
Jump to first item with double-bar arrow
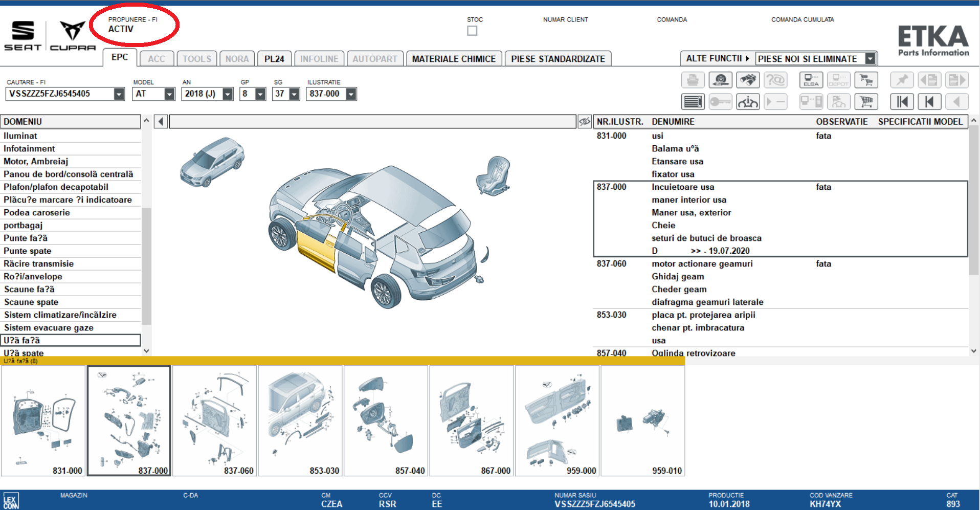click(x=902, y=102)
